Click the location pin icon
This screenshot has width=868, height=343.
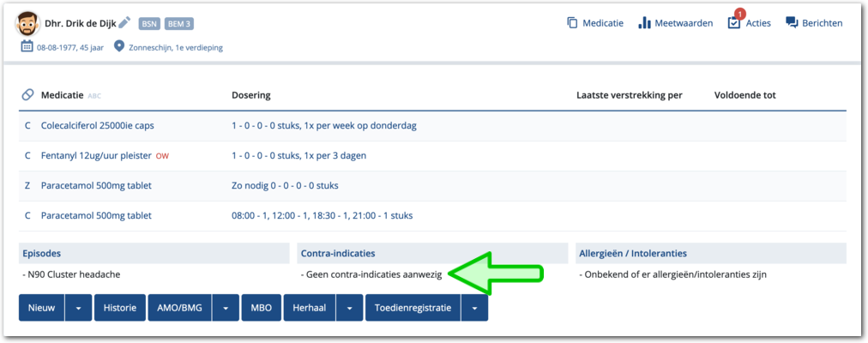tap(119, 47)
